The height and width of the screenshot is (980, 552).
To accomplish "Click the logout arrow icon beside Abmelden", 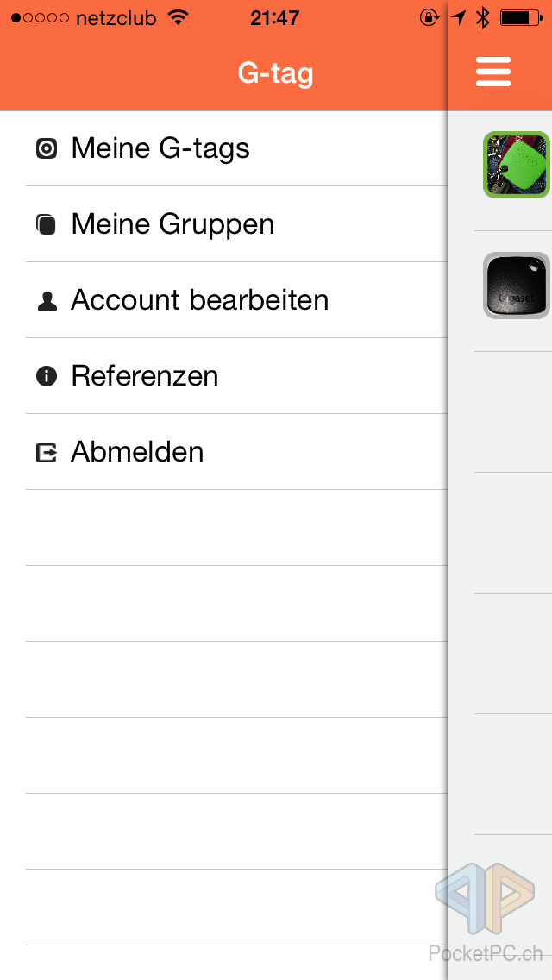I will click(x=47, y=452).
